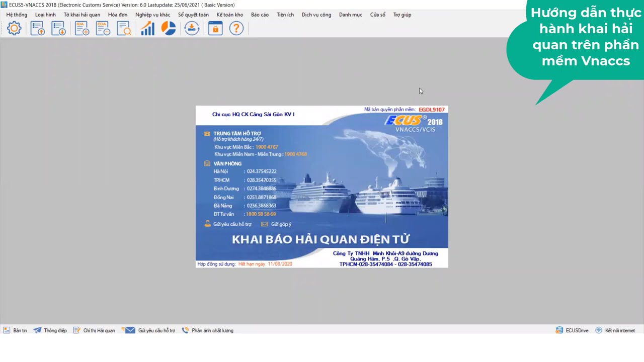
Task: Click Chỉ thị Hải quan label in status bar
Action: (x=99, y=330)
